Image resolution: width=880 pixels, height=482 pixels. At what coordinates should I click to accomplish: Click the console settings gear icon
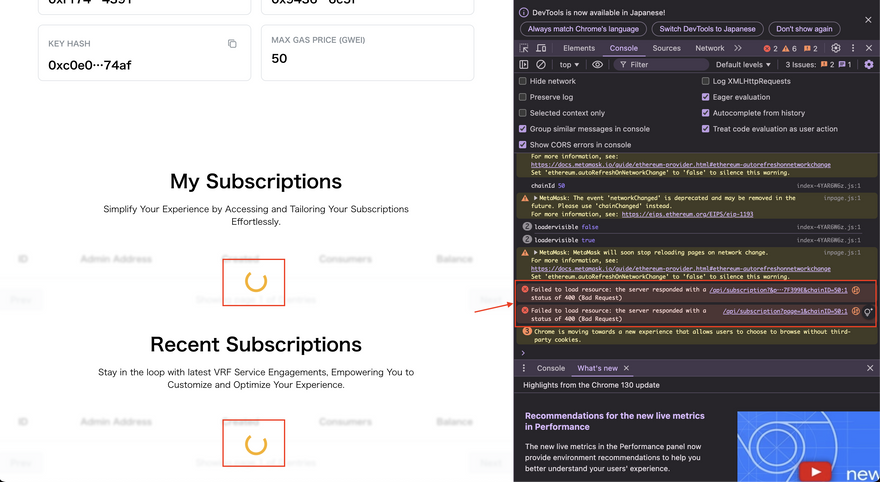tap(868, 65)
